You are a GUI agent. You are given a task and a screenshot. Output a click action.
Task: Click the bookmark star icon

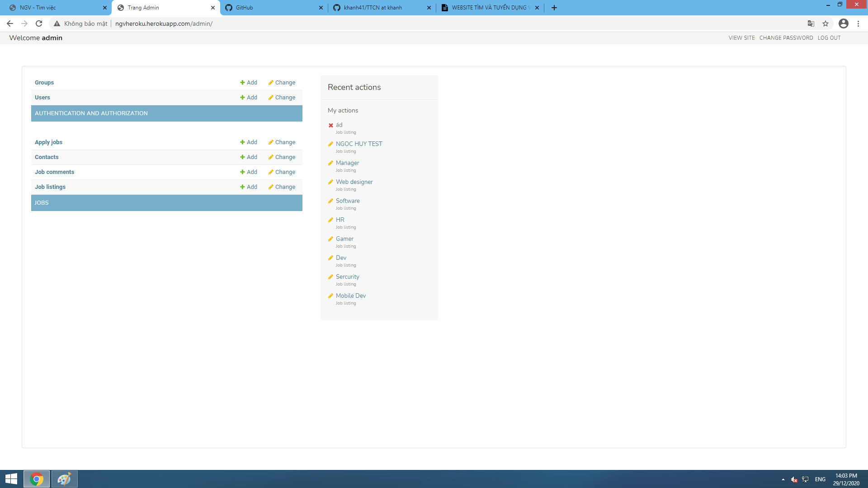(x=826, y=23)
